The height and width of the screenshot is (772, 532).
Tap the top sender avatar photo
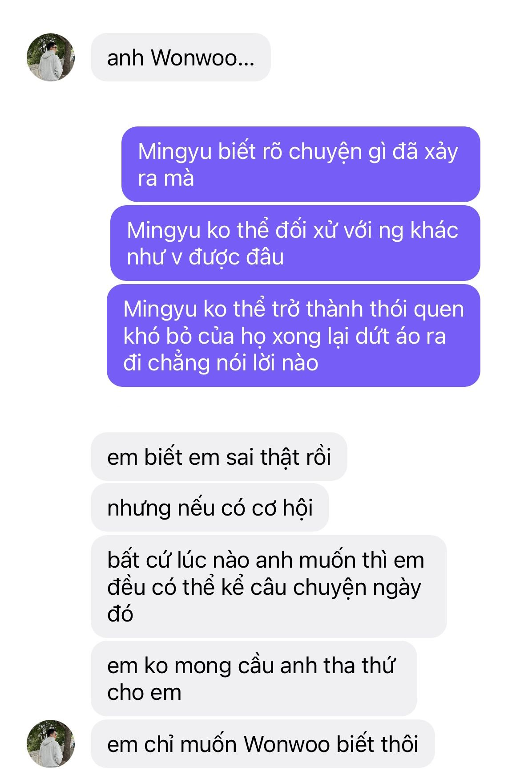tap(51, 57)
